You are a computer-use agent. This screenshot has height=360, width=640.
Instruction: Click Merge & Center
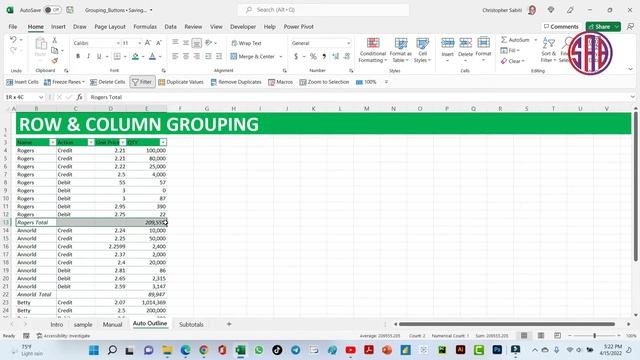coord(253,56)
